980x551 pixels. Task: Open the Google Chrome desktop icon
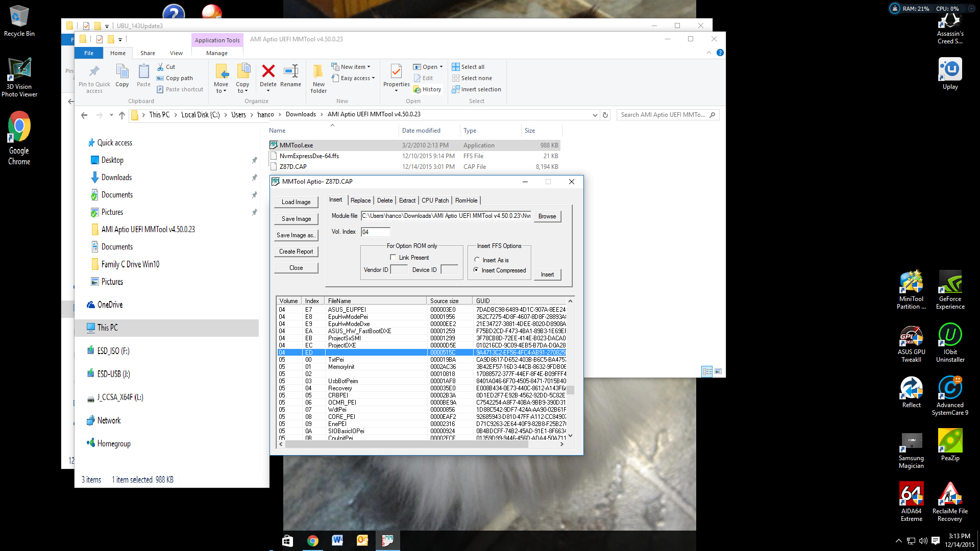coord(19,139)
